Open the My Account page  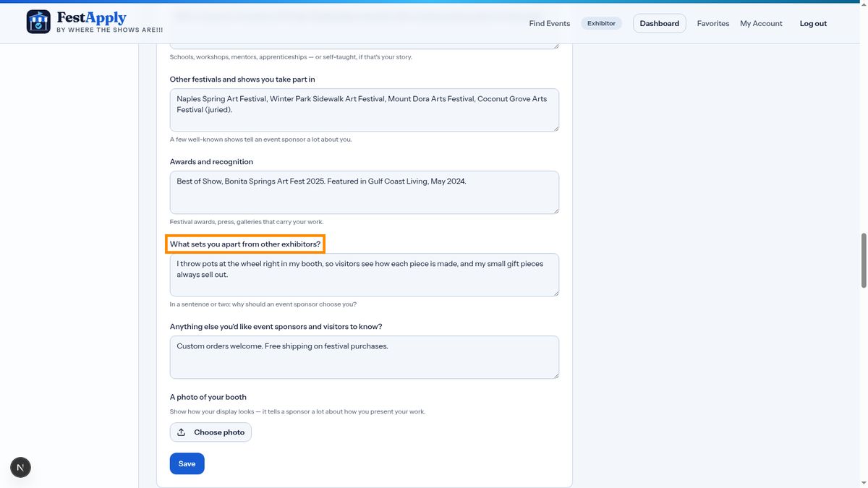click(761, 23)
